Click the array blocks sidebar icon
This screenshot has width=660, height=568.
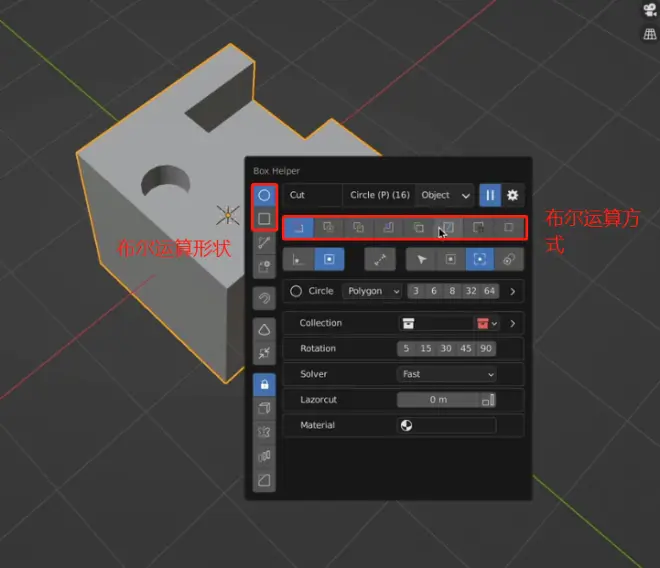(x=264, y=456)
